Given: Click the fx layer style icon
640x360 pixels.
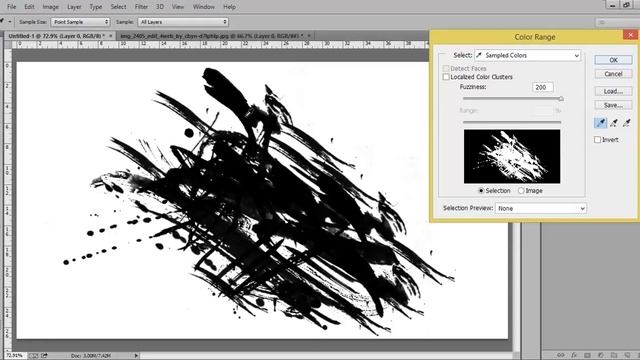Looking at the screenshot, I should (574, 355).
